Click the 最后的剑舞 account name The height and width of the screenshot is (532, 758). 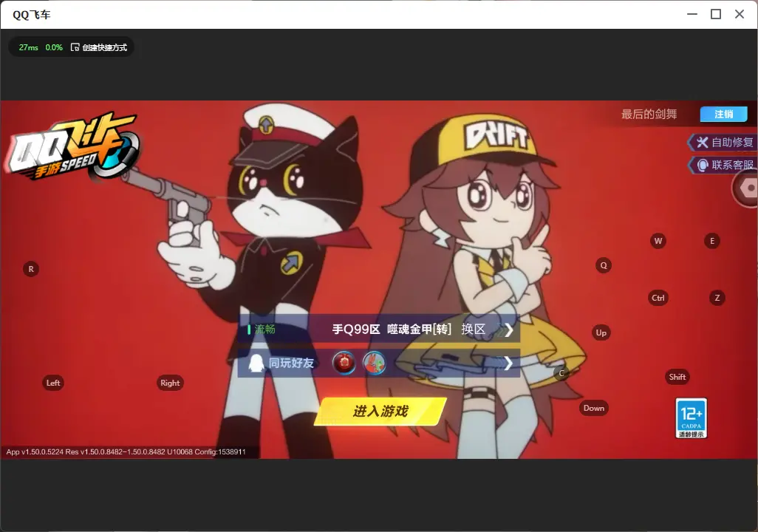(x=649, y=114)
